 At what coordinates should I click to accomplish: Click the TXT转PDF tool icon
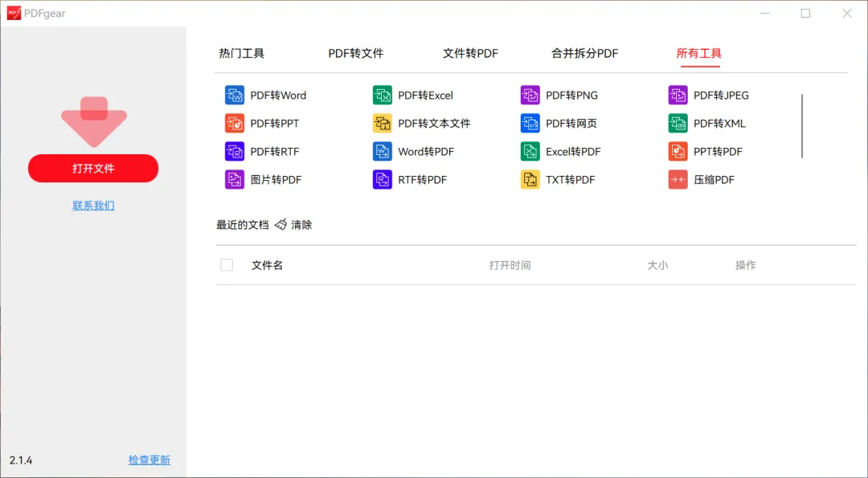(x=530, y=180)
